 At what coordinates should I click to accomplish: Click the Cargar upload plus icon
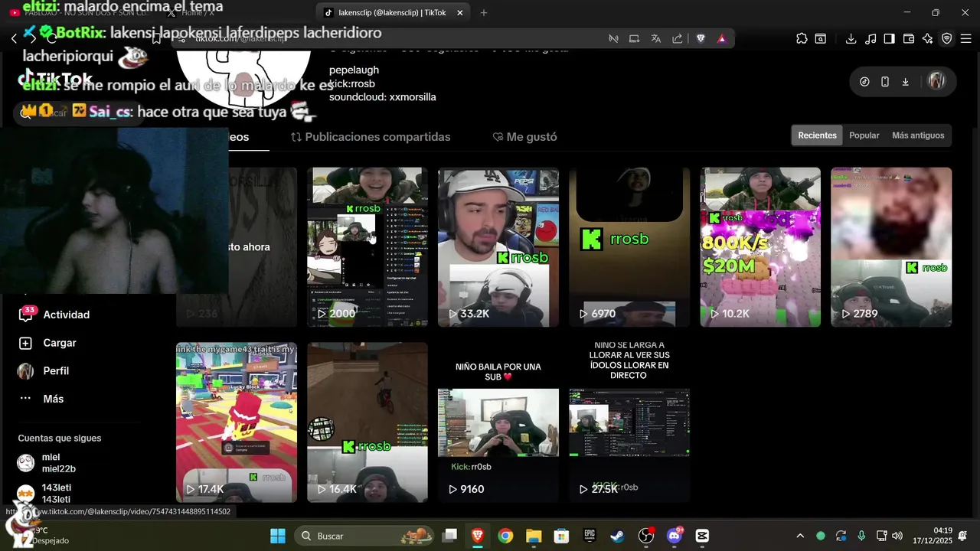pos(25,343)
